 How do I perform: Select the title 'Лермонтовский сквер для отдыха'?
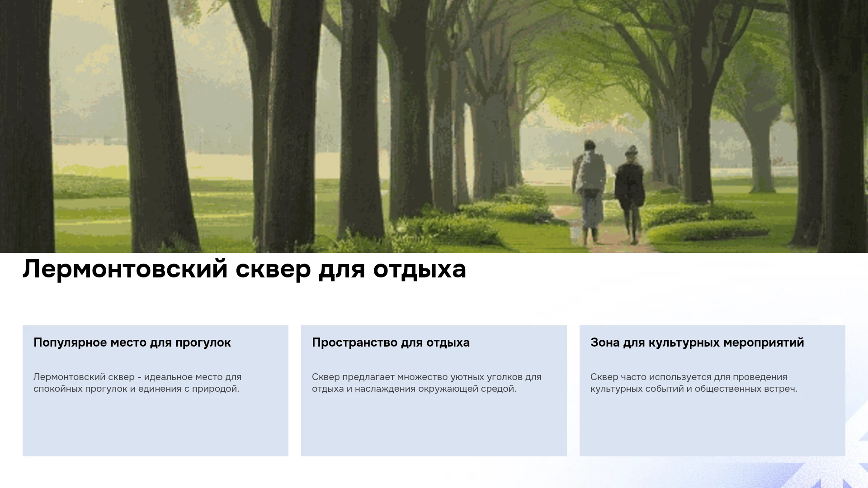click(x=244, y=269)
